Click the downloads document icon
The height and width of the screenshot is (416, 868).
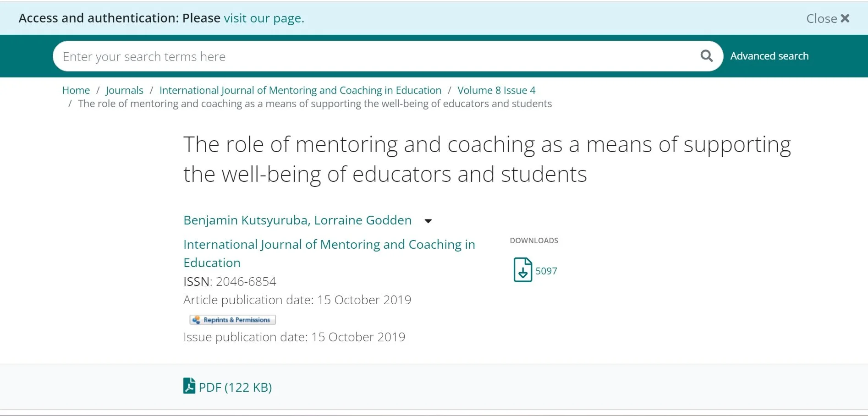point(522,270)
